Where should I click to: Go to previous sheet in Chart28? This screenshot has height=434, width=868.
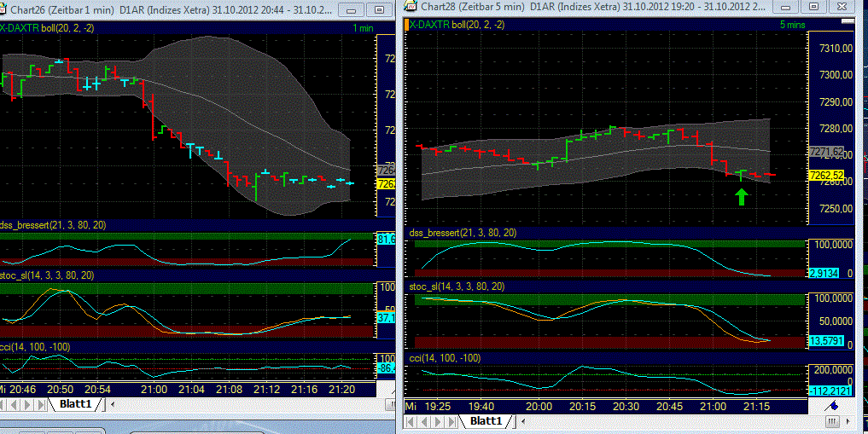(424, 422)
